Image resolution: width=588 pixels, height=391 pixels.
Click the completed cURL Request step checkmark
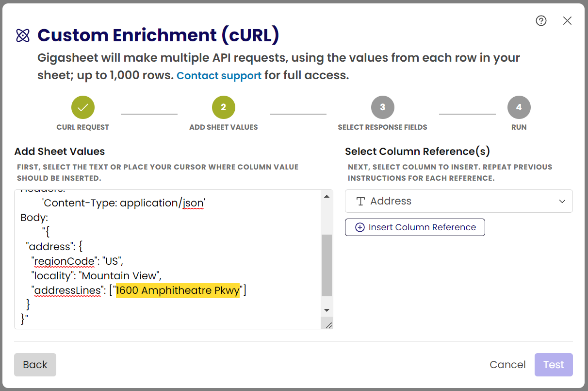click(x=83, y=107)
